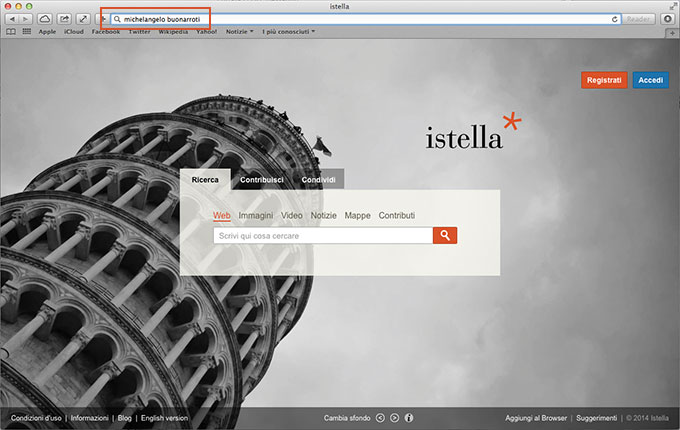Click the Reader button in address bar
680x430 pixels.
pos(638,19)
